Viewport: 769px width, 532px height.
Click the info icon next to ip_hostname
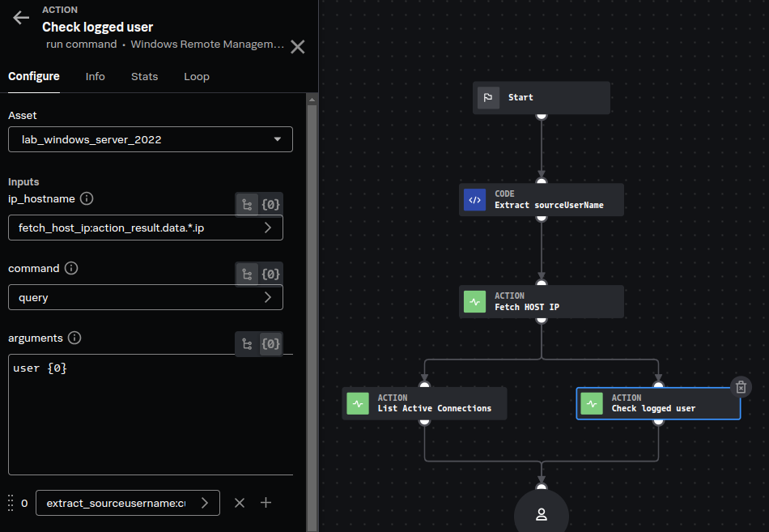(87, 198)
